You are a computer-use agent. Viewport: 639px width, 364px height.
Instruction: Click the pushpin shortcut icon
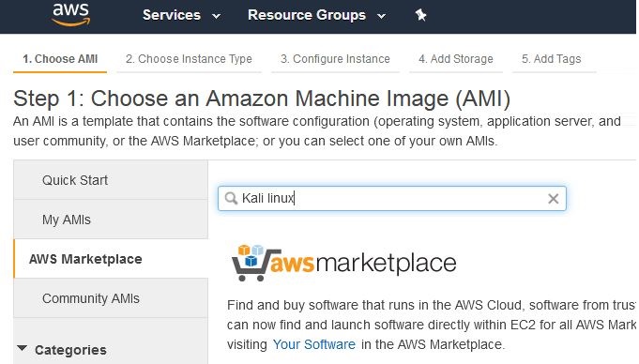[x=420, y=15]
